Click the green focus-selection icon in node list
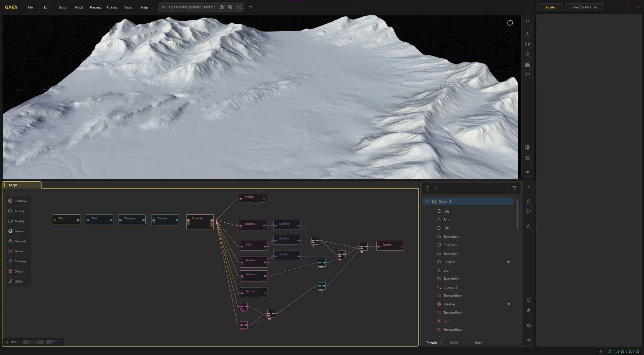Screen dimensions: 644x355 pyautogui.click(x=427, y=188)
